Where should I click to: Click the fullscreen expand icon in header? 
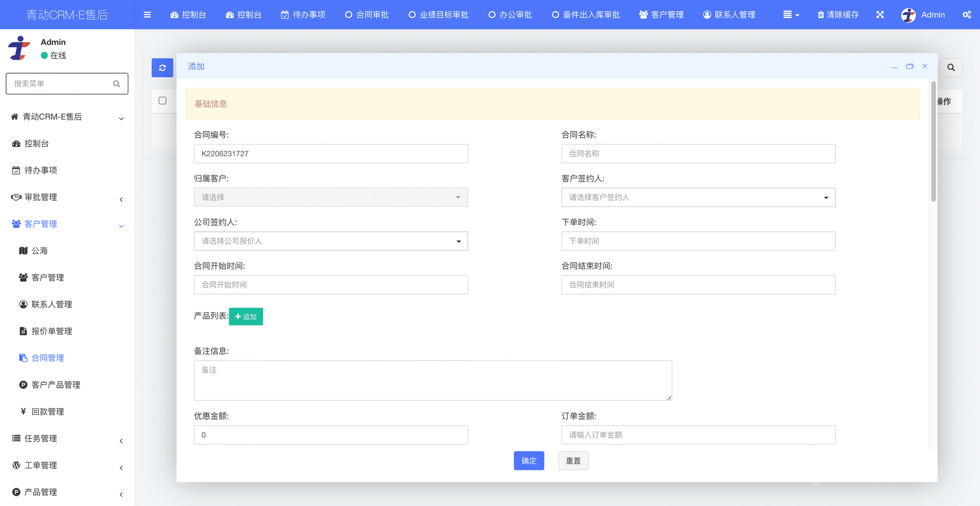880,15
